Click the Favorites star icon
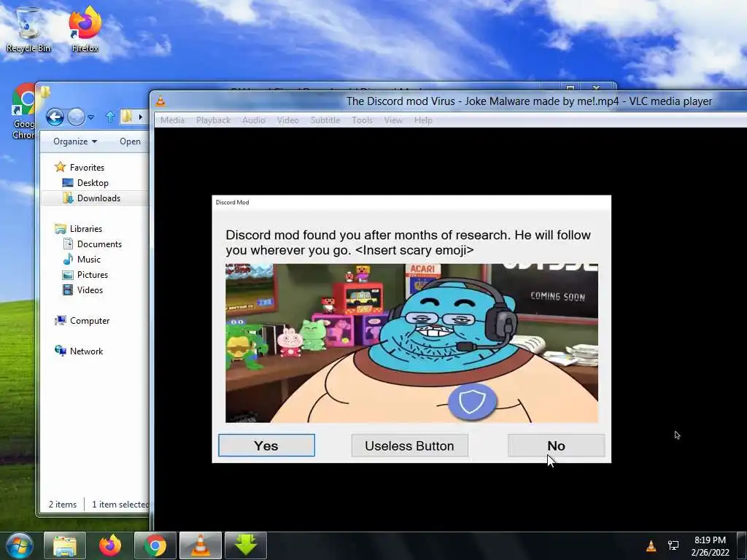747x560 pixels. coord(60,167)
